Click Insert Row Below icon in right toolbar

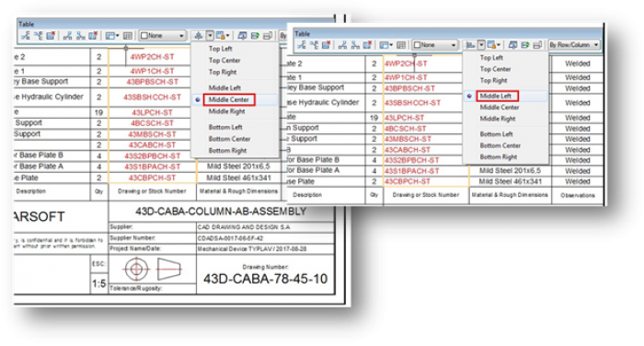tap(314, 45)
